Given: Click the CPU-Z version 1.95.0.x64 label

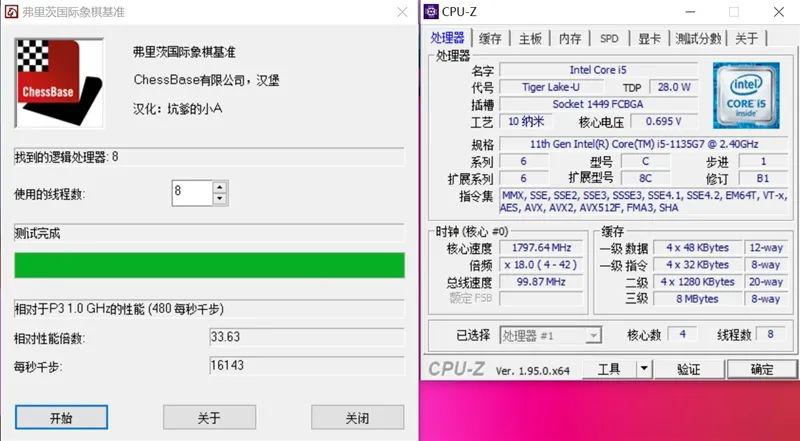Looking at the screenshot, I should tap(533, 371).
